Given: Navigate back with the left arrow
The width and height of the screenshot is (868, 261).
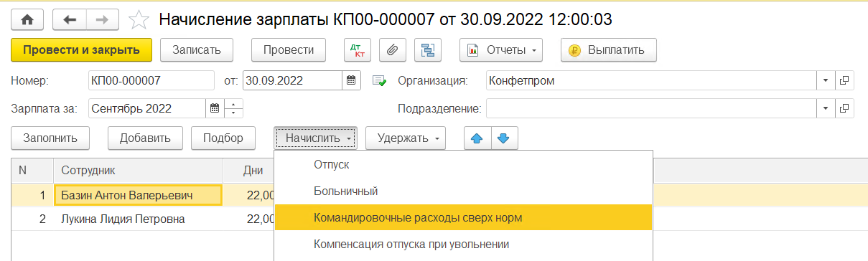Looking at the screenshot, I should click(70, 20).
